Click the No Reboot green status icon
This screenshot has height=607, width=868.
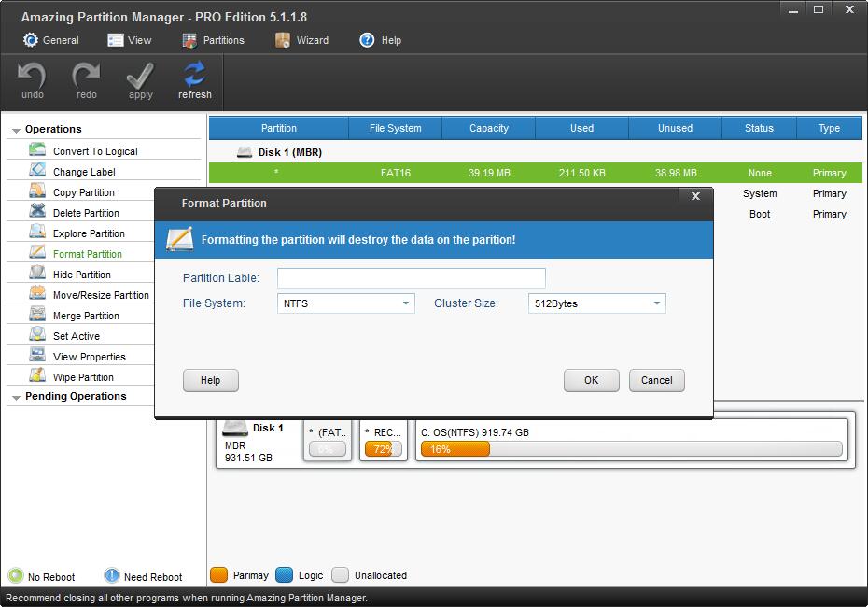click(16, 576)
